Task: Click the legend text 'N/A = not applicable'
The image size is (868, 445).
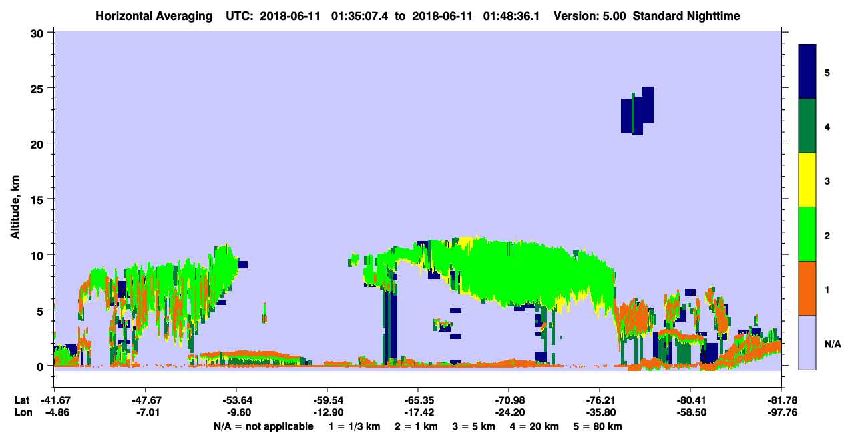Action: tap(263, 426)
